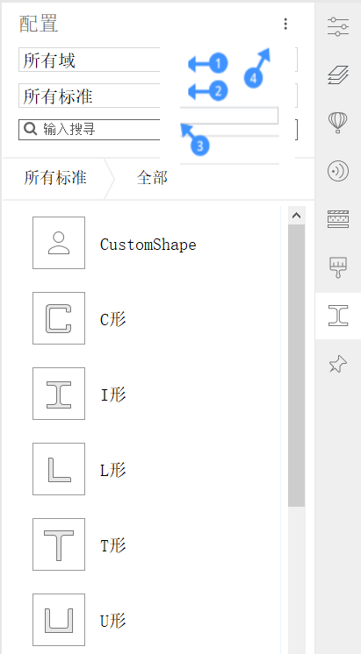Viewport: 362px width, 663px height.
Task: Expand the 所有域 dropdown
Action: (x=158, y=60)
